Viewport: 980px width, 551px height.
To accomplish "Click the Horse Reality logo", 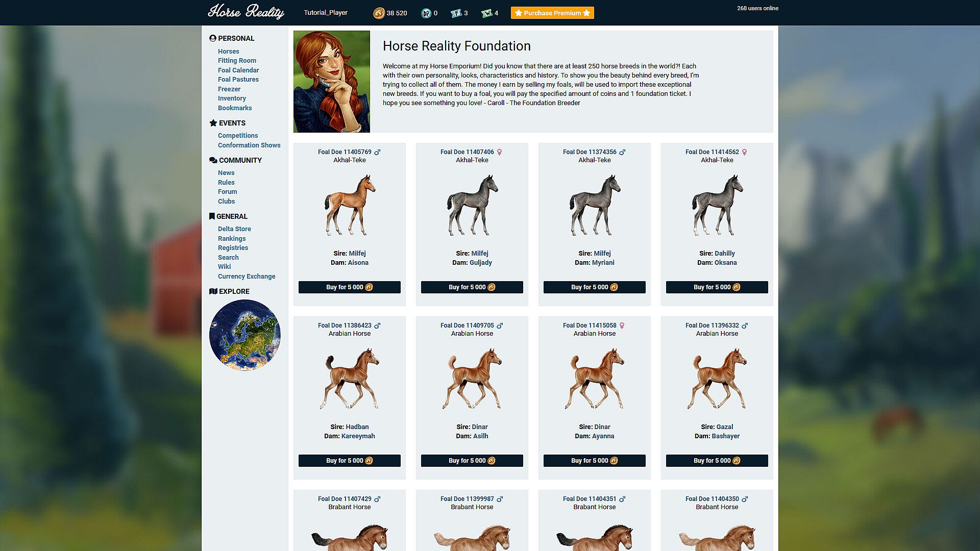I will [x=246, y=12].
